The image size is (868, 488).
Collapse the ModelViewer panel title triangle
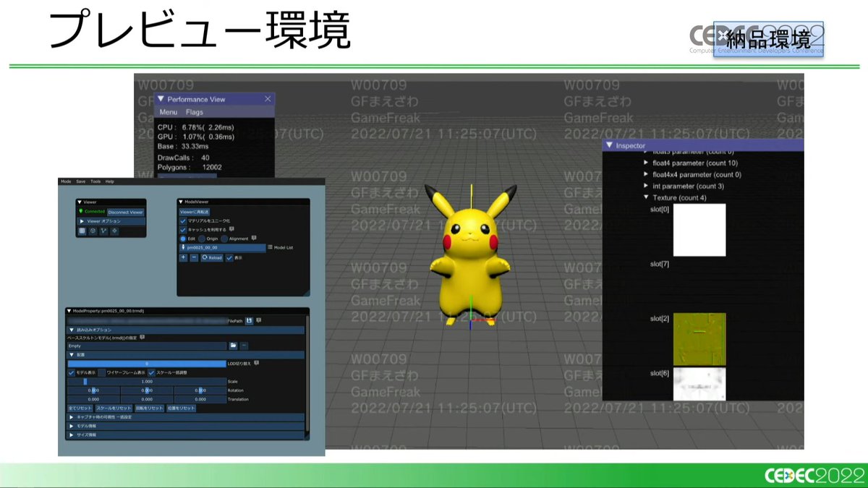[x=181, y=202]
